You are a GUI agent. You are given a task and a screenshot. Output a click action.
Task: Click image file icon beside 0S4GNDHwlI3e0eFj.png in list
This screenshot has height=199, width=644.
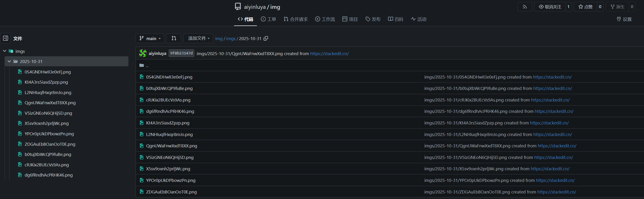pyautogui.click(x=141, y=77)
